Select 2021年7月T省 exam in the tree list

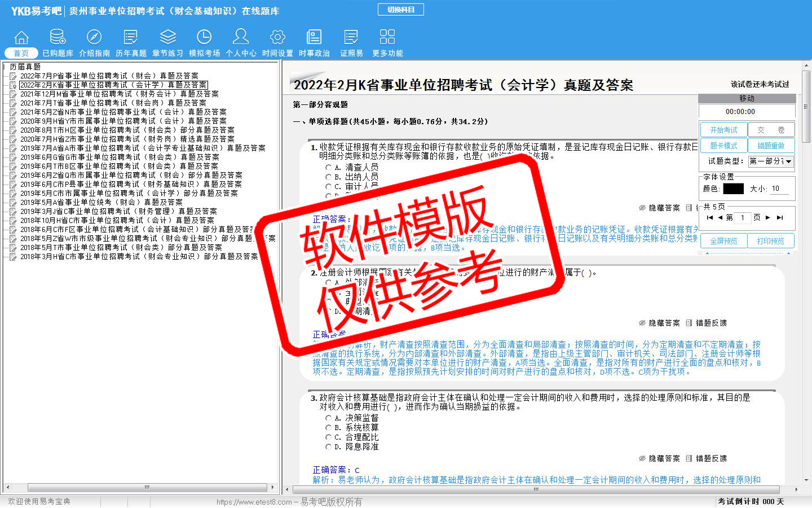coord(113,103)
